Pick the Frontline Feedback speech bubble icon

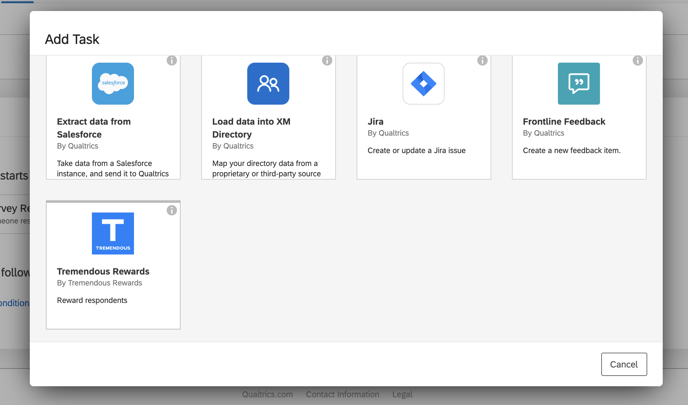(x=579, y=83)
